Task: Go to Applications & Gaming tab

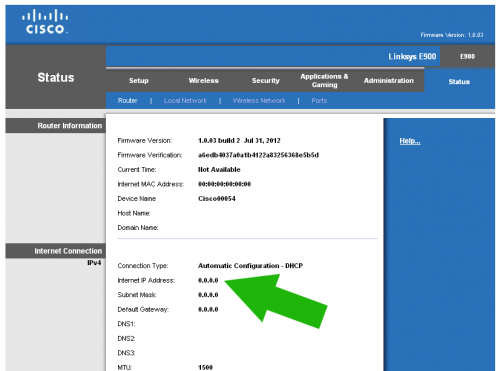Action: coord(324,81)
